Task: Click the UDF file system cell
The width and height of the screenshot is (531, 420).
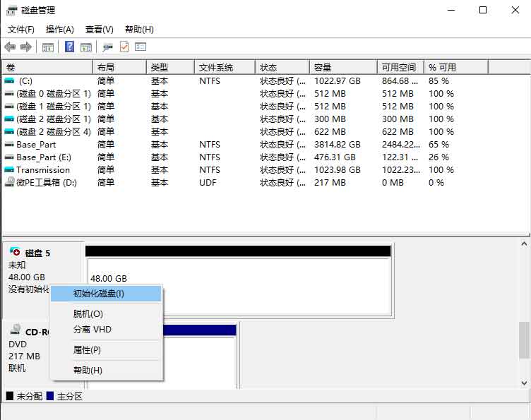Action: (208, 183)
